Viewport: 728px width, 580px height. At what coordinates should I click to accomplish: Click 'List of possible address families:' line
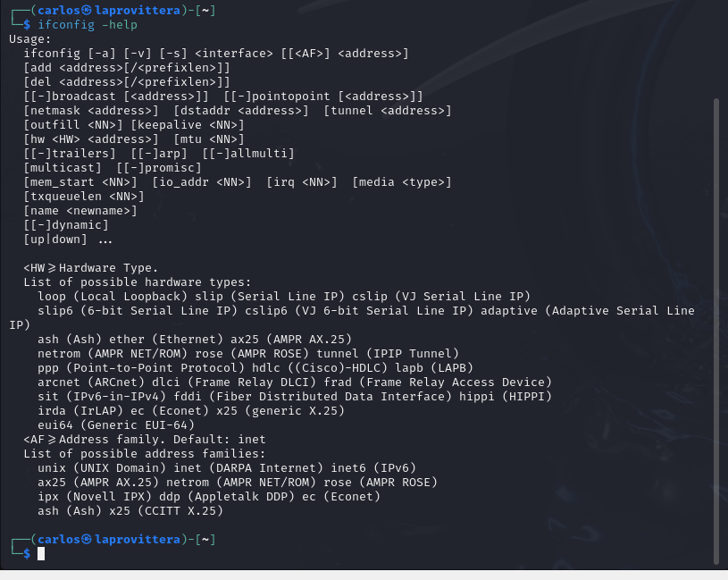(x=145, y=453)
